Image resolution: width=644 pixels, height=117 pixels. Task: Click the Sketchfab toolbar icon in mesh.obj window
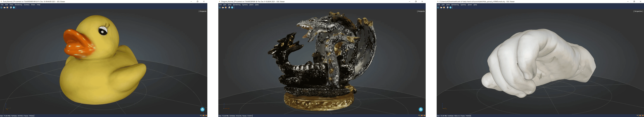pos(450,8)
